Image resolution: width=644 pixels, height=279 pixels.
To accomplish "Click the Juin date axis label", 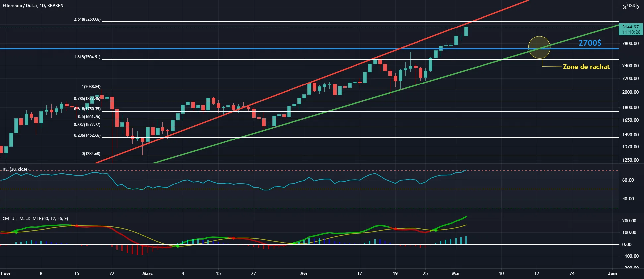I will [x=612, y=273].
